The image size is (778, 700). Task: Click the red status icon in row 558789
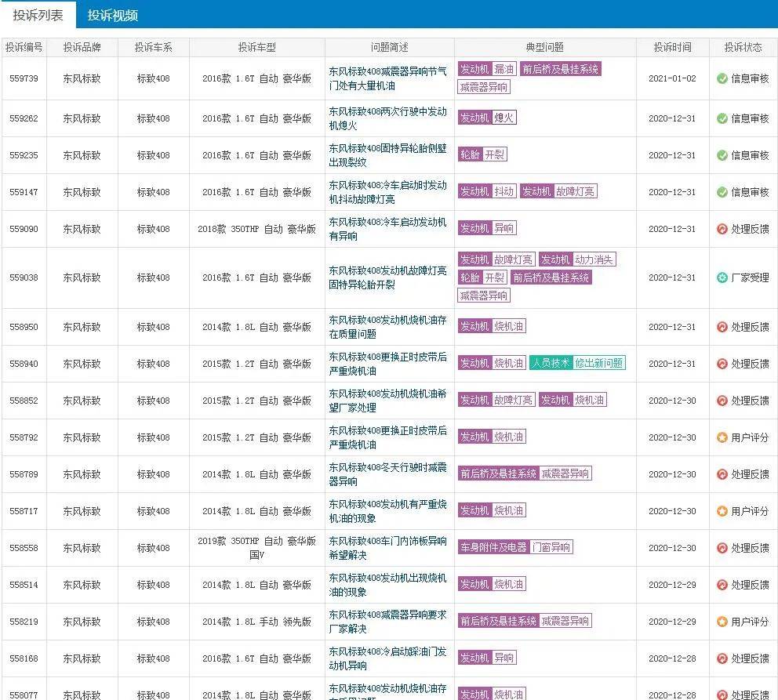[722, 474]
